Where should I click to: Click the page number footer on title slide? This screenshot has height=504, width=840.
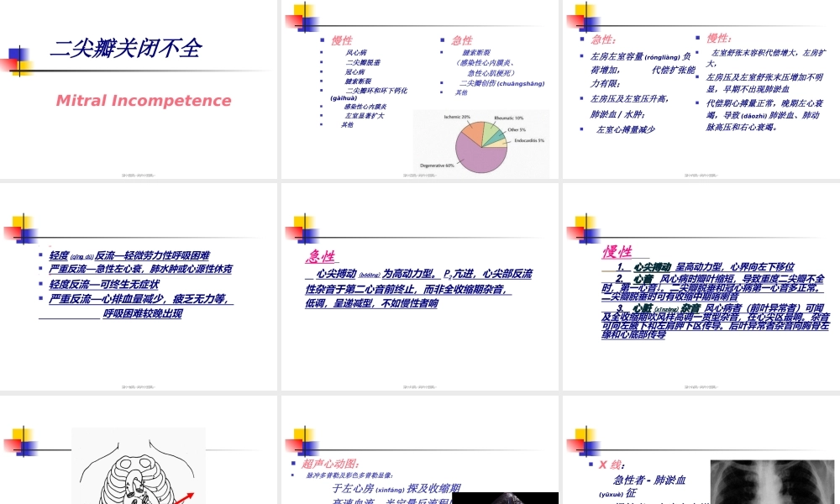pos(139,175)
